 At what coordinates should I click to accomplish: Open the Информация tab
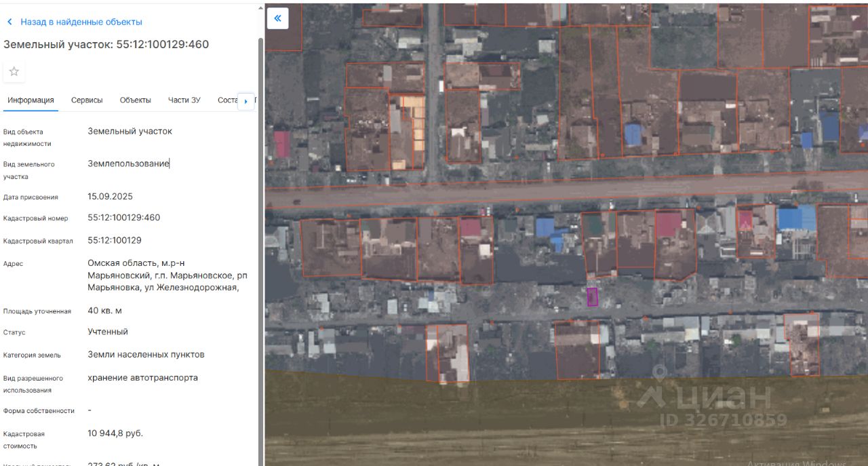coord(31,100)
